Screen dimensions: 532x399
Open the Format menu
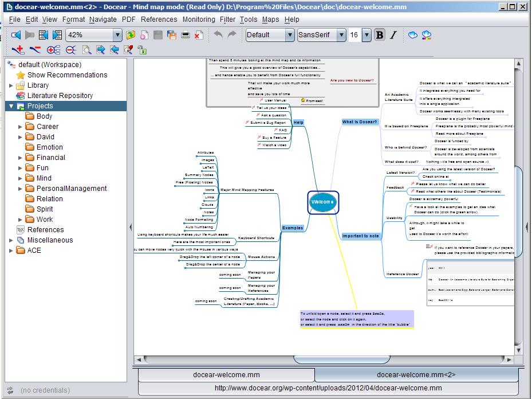[x=73, y=19]
